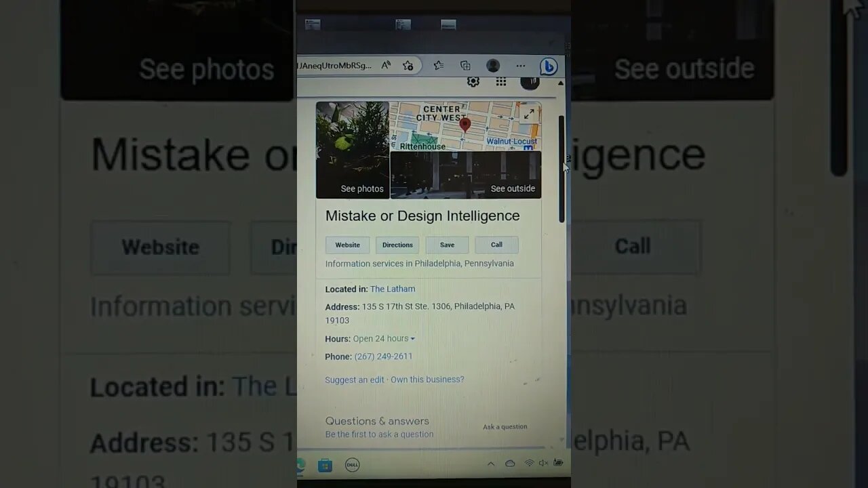Click Information services in Philadelphia, Pennsylvania text

(420, 264)
